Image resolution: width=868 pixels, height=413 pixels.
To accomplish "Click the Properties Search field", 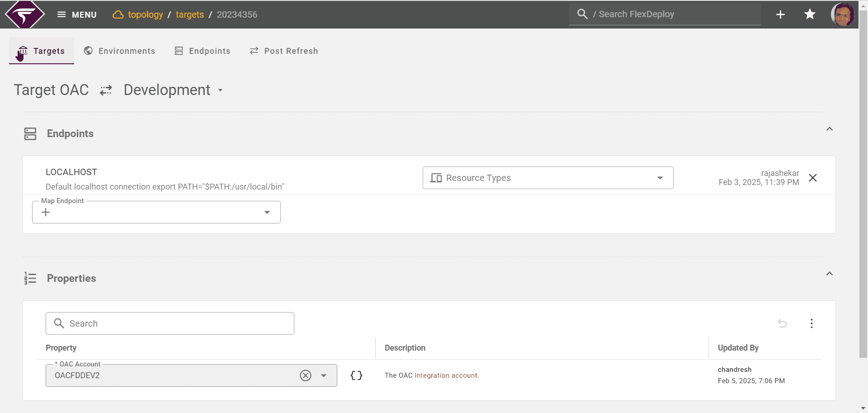I will tap(170, 323).
